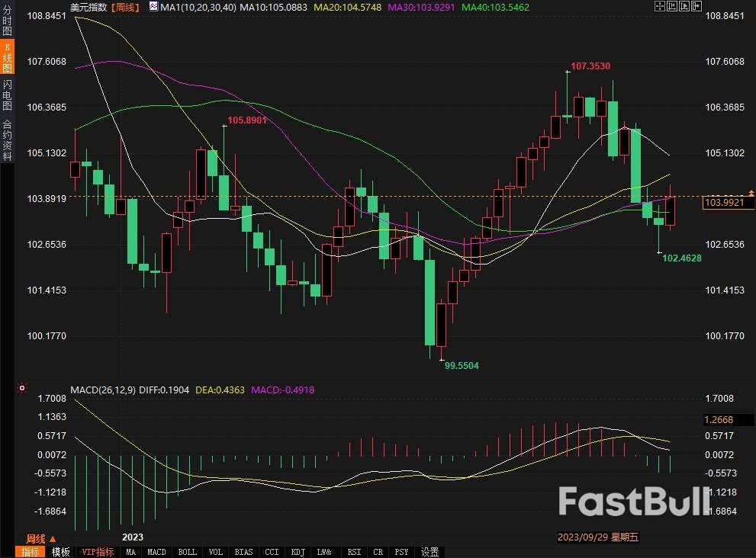Switch to the 模板 tab at the bottom
Viewport: 756px width, 558px height.
point(60,552)
